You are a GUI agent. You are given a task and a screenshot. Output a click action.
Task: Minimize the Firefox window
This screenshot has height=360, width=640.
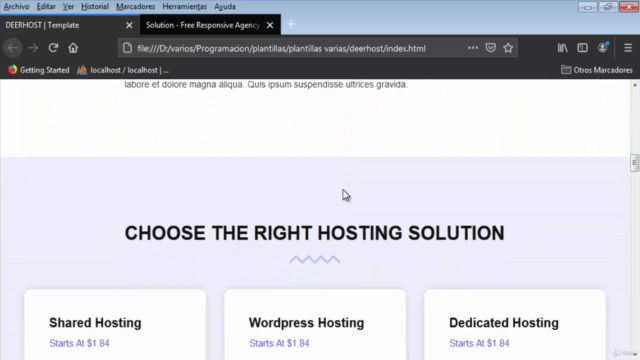[587, 7]
